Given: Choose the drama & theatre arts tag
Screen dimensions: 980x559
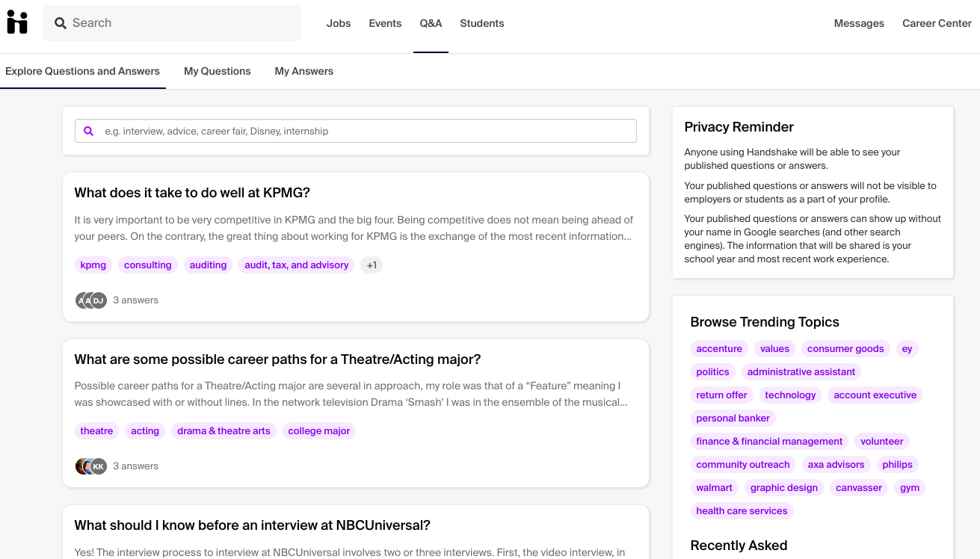Looking at the screenshot, I should 224,430.
